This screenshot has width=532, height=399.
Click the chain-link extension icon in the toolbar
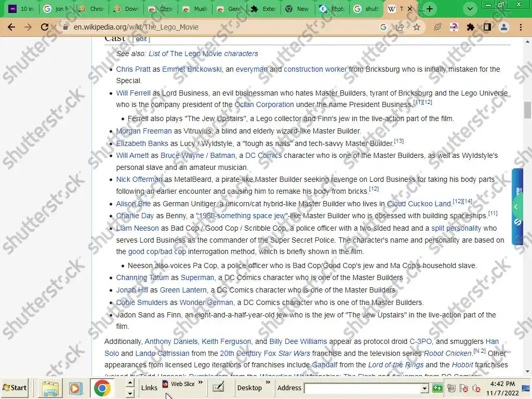point(437,27)
